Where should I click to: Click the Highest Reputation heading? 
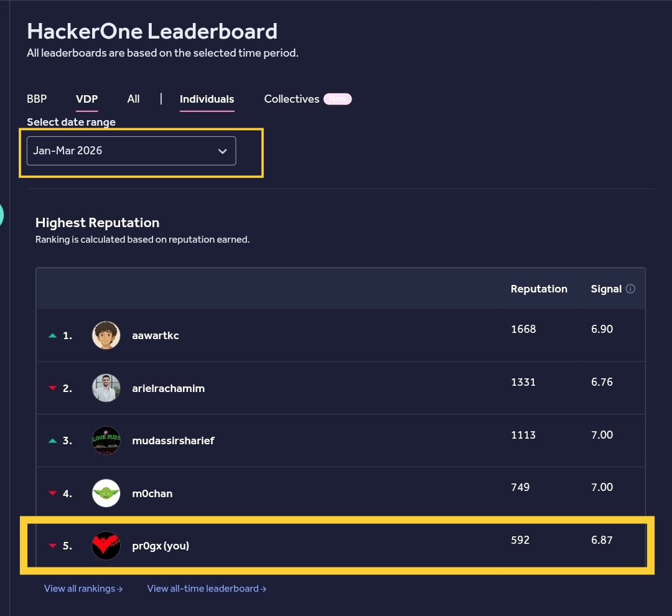(97, 223)
